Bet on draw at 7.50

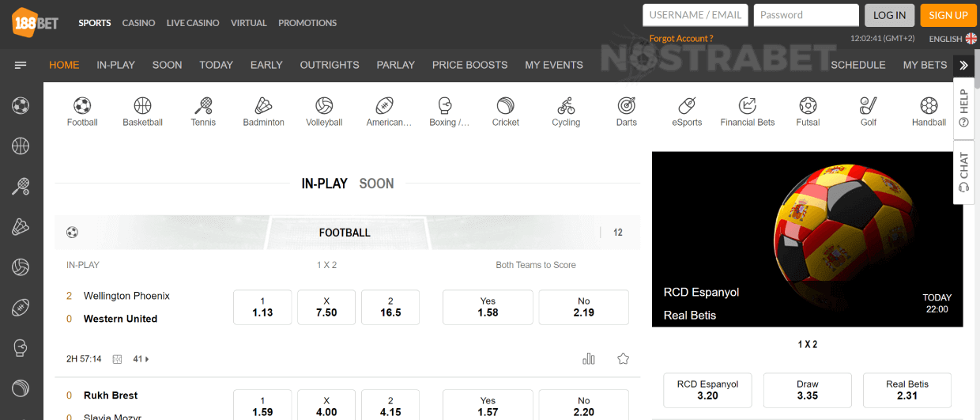click(x=326, y=307)
